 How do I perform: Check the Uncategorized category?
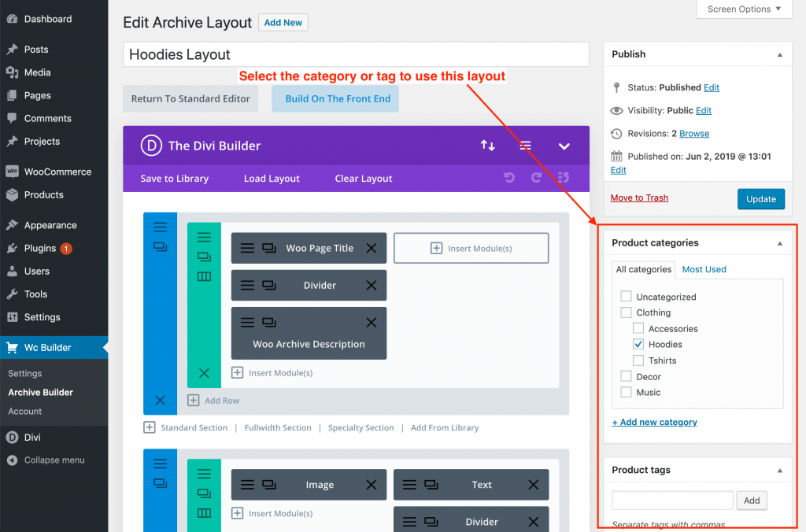tap(626, 297)
